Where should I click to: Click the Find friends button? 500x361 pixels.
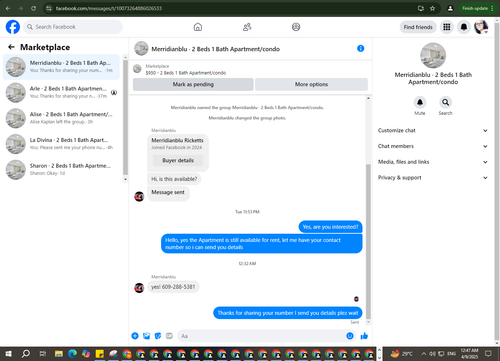[418, 27]
